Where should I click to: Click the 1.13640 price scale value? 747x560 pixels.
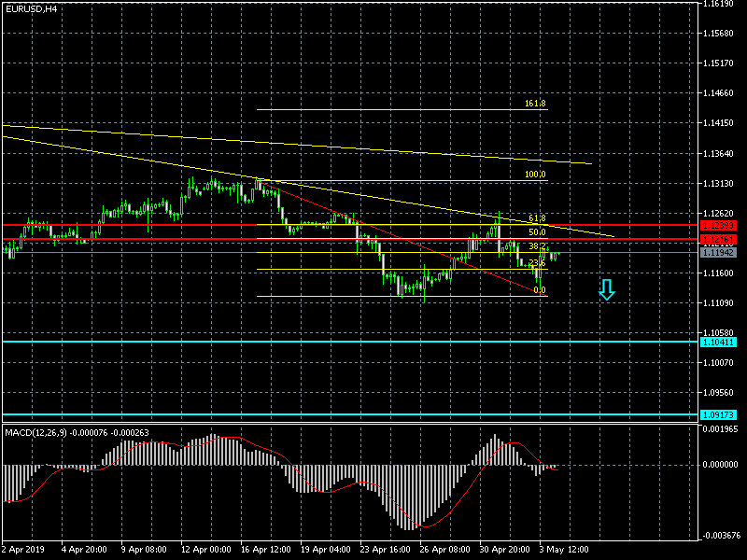(718, 153)
